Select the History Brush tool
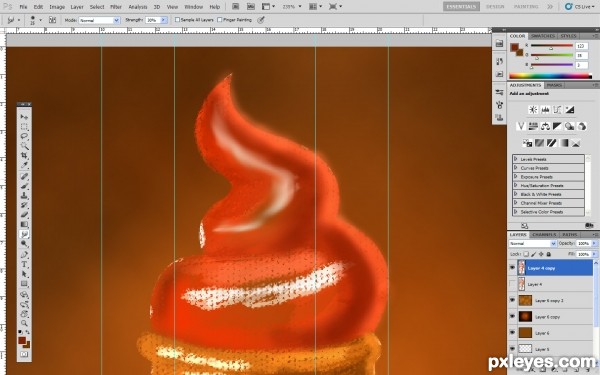Screen dimensions: 600x375 24,205
